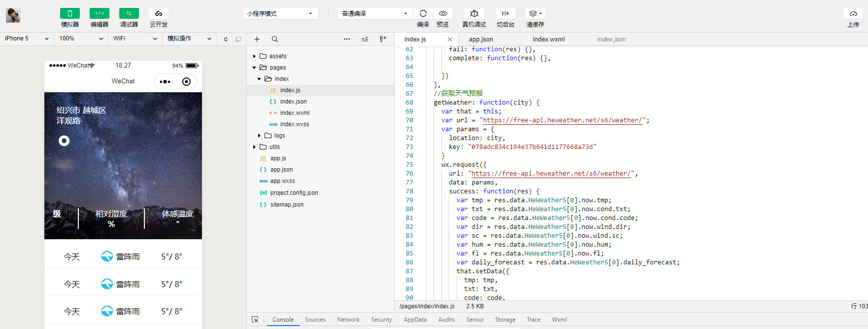868x329 pixels.
Task: Open the WiFi network dropdown
Action: pyautogui.click(x=135, y=38)
